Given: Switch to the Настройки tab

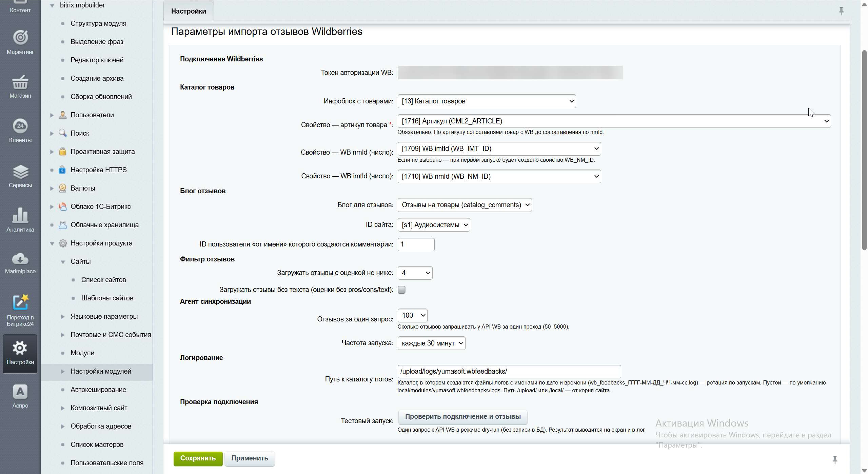Looking at the screenshot, I should coord(189,11).
